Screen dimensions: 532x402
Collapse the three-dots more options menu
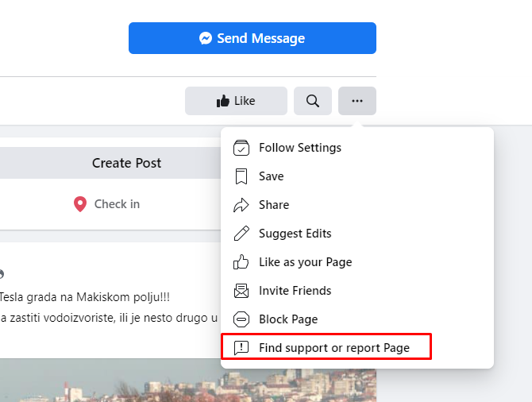point(357,101)
